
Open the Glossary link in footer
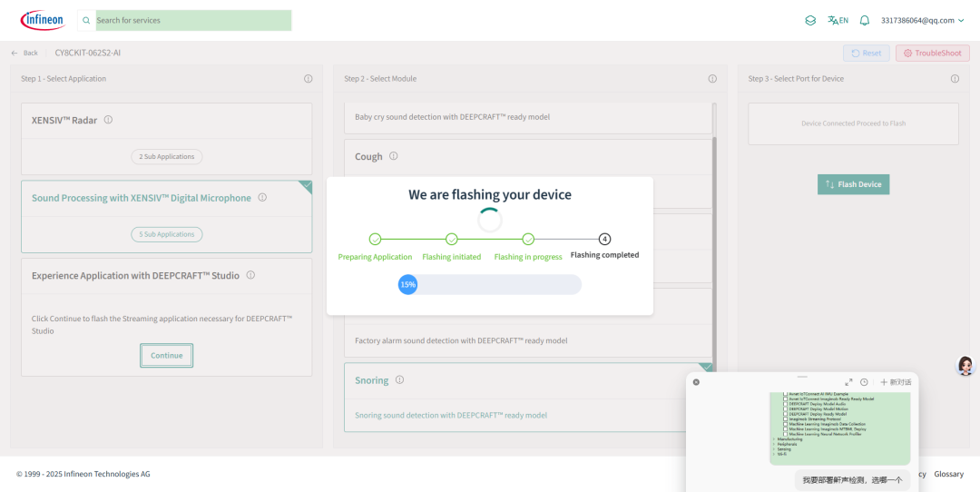click(949, 474)
